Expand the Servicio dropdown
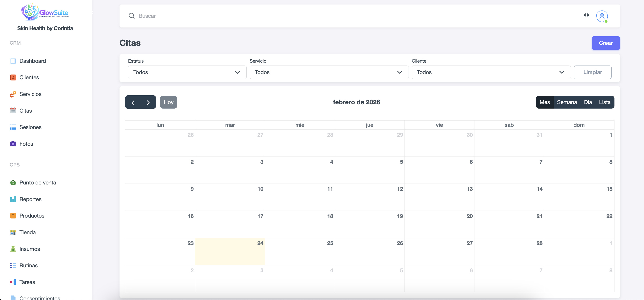The image size is (644, 300). (x=329, y=72)
